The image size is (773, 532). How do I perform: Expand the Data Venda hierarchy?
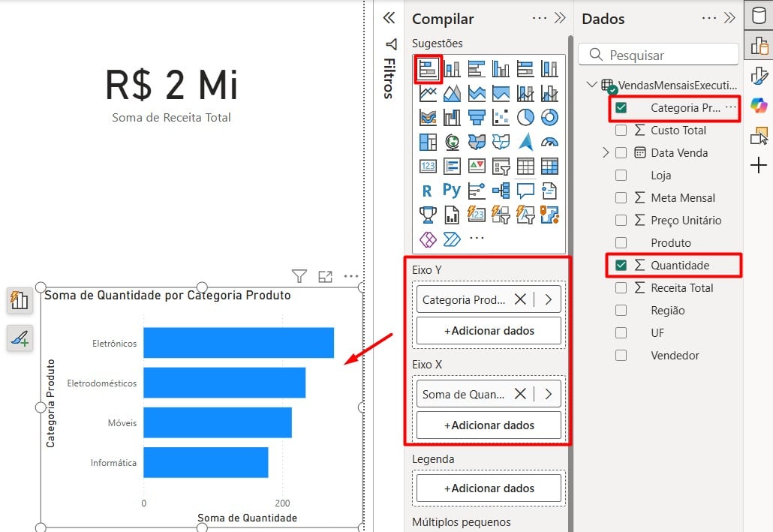pos(606,153)
